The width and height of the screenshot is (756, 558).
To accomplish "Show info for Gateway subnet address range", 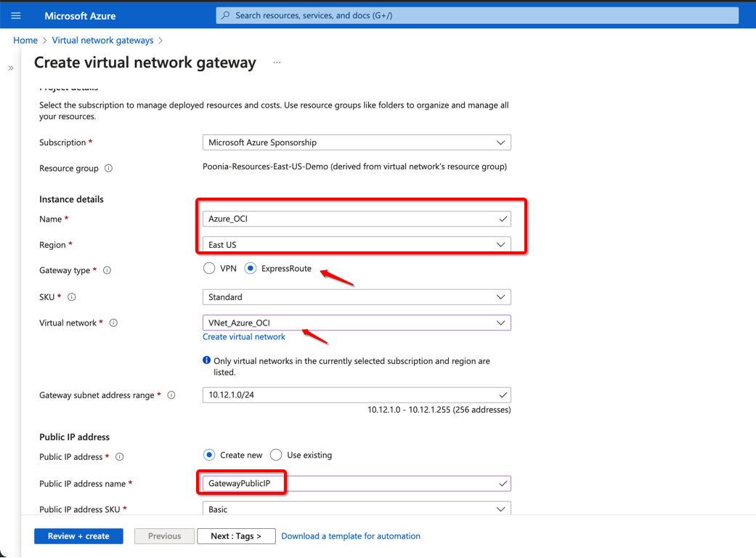I will 171,395.
